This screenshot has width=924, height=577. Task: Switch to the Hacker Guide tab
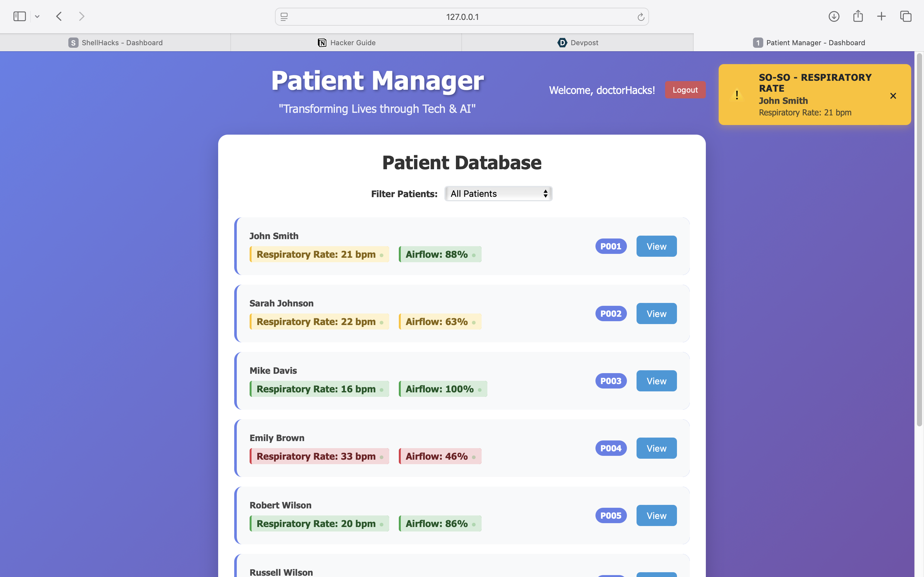click(346, 43)
